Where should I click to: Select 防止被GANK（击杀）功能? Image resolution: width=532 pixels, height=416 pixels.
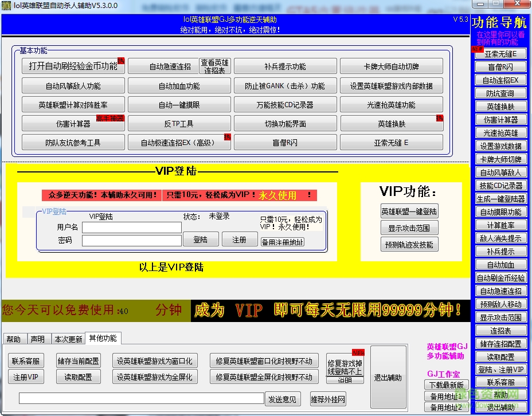[285, 86]
